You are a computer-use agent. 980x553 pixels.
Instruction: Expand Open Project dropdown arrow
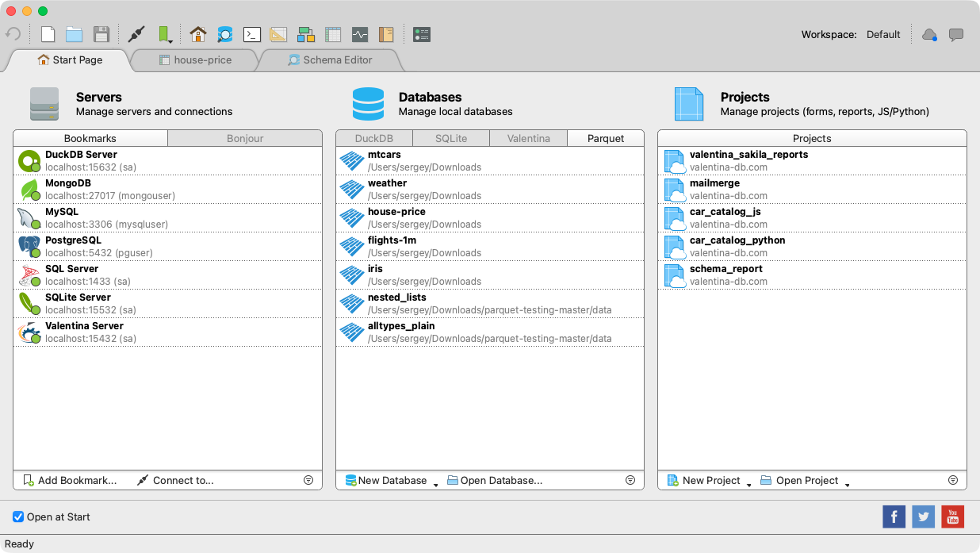(x=847, y=483)
